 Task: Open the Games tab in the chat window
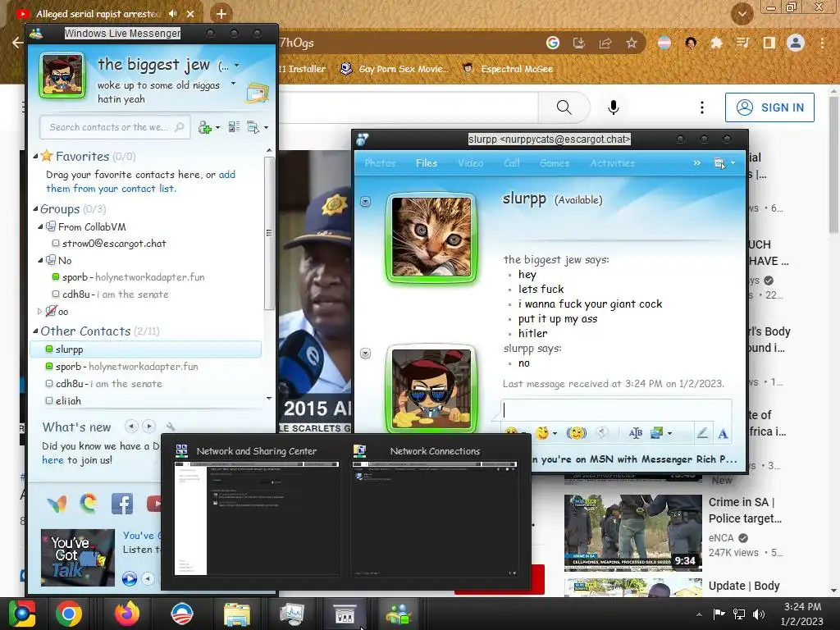coord(554,163)
